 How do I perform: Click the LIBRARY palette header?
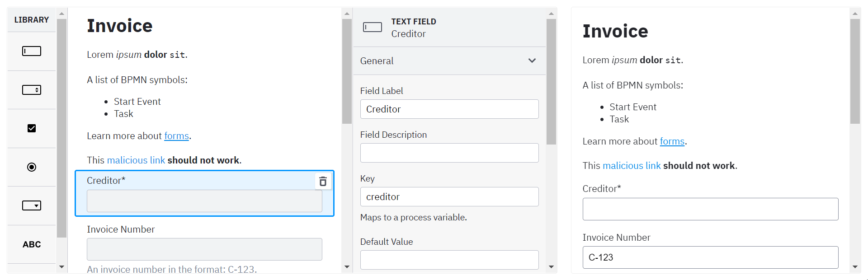[32, 20]
